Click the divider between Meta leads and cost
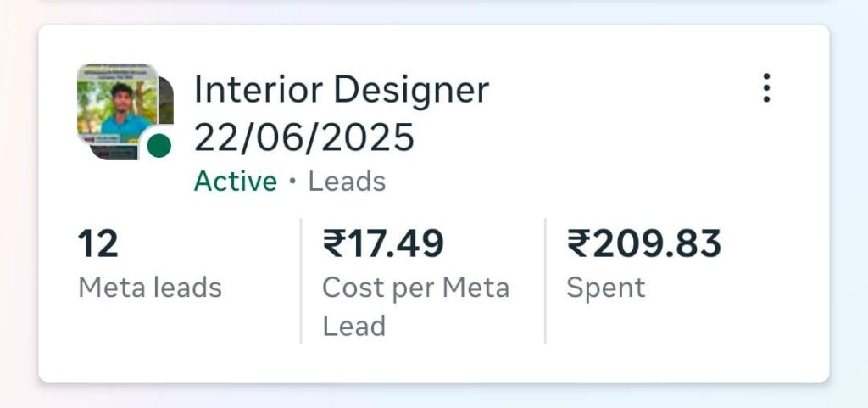The height and width of the screenshot is (408, 868). pyautogui.click(x=301, y=280)
